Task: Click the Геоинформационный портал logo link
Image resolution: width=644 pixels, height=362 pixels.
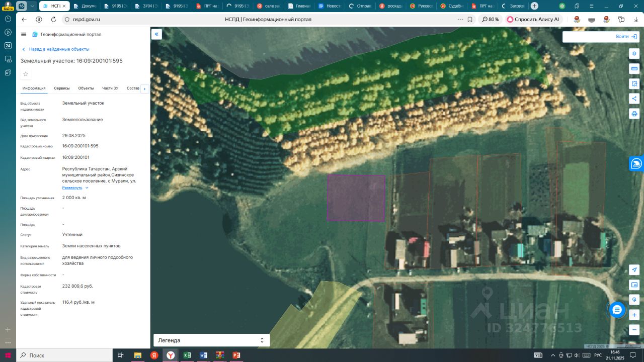Action: [x=67, y=34]
